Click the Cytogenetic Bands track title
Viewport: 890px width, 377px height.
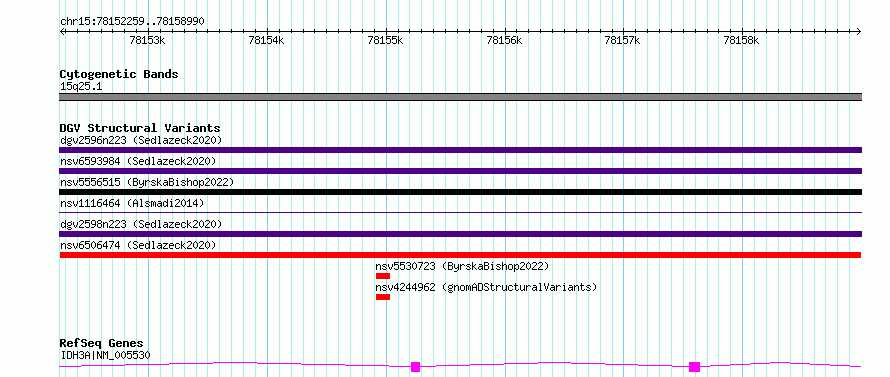[x=119, y=74]
